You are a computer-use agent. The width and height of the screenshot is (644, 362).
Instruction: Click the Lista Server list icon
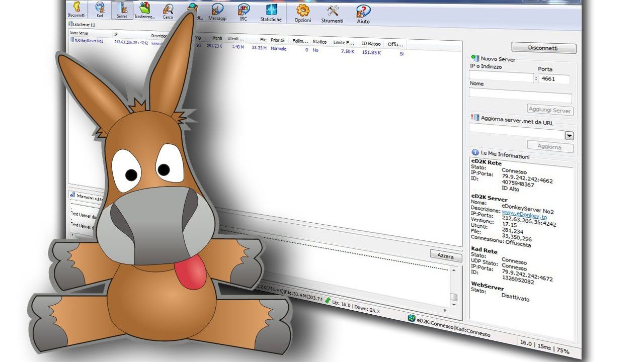tap(70, 24)
